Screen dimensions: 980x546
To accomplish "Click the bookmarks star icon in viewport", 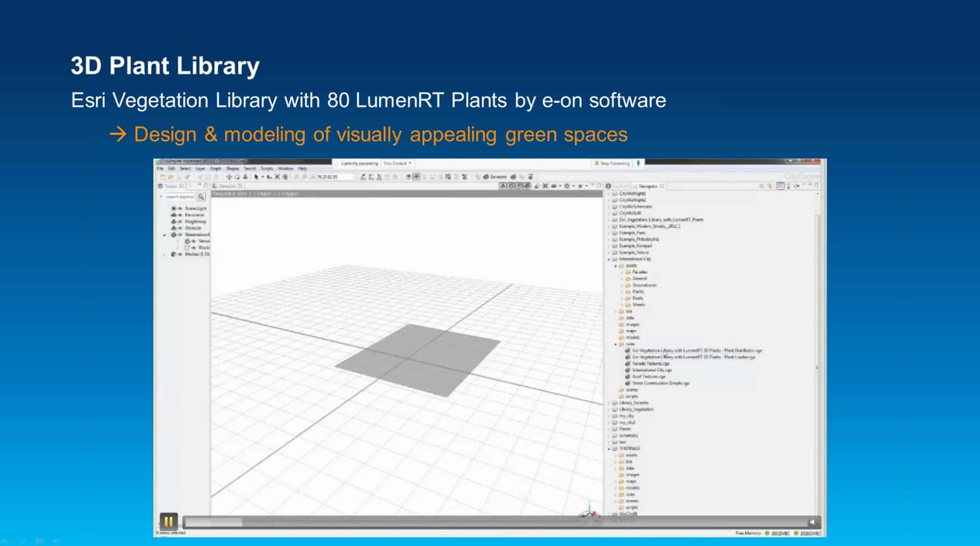I will click(580, 186).
